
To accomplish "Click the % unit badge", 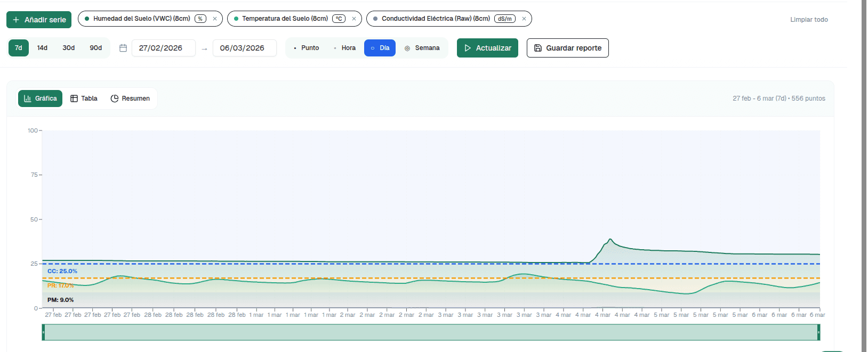I will 200,19.
